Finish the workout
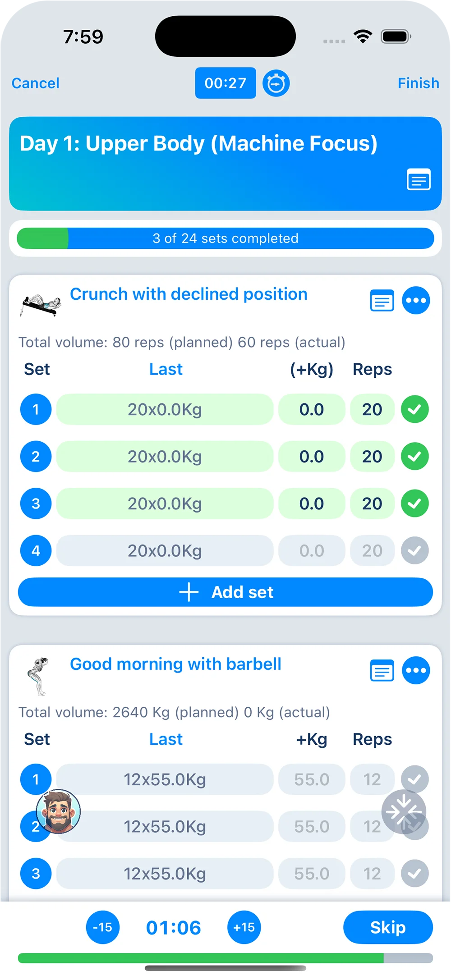 coord(418,83)
